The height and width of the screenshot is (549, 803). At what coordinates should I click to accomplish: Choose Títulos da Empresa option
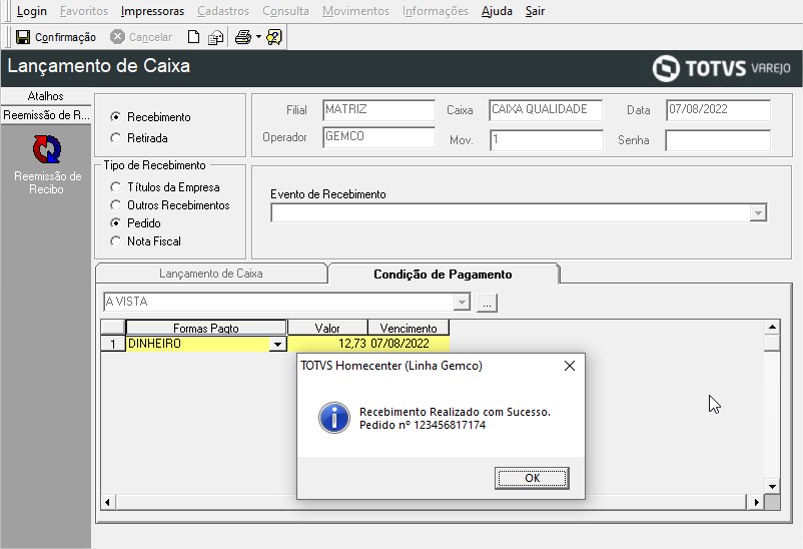pos(116,187)
